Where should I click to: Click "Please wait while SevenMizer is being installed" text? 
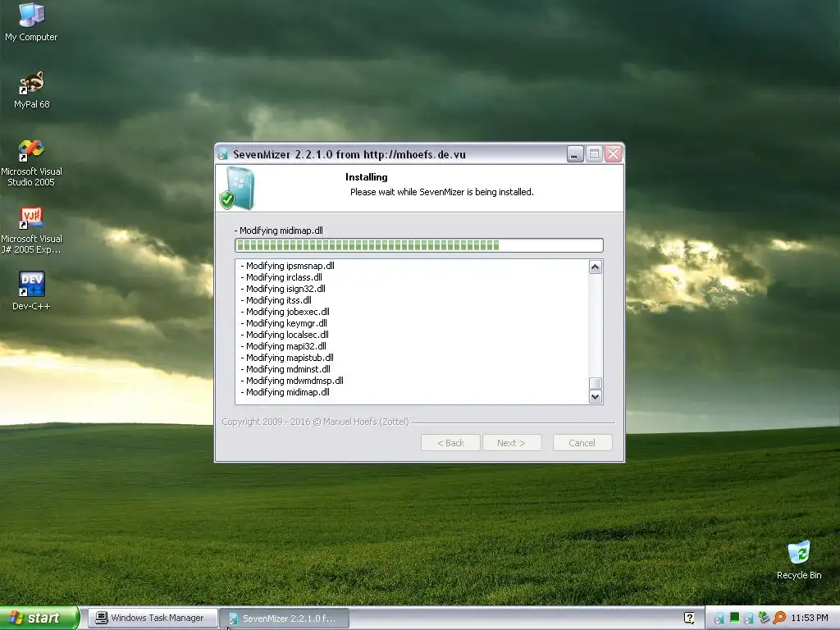(x=442, y=192)
